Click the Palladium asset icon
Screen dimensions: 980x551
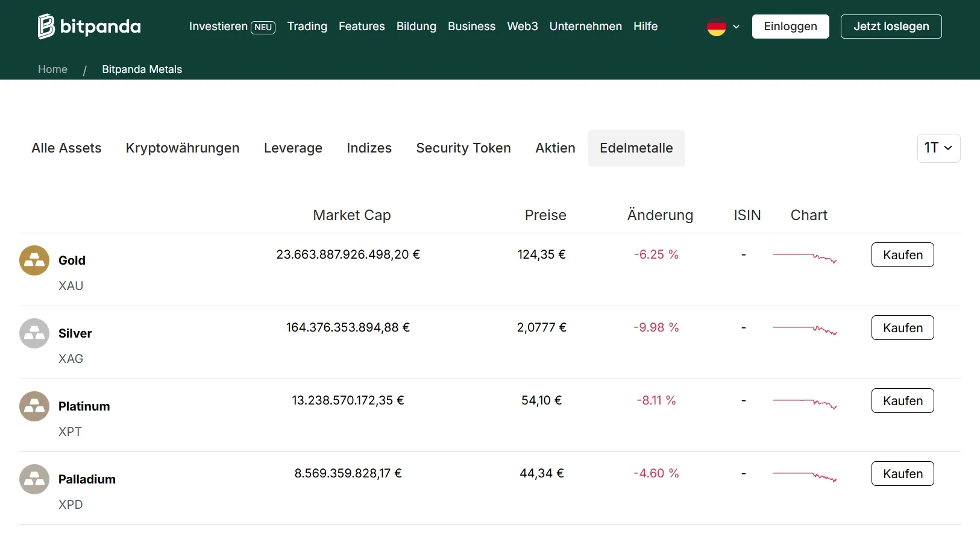[x=34, y=479]
